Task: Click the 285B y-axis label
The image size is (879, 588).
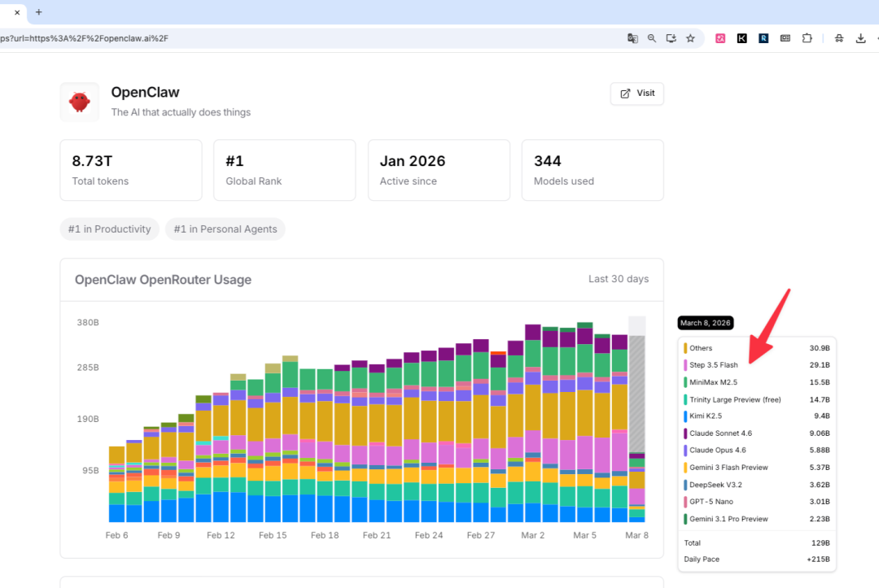Action: (88, 368)
